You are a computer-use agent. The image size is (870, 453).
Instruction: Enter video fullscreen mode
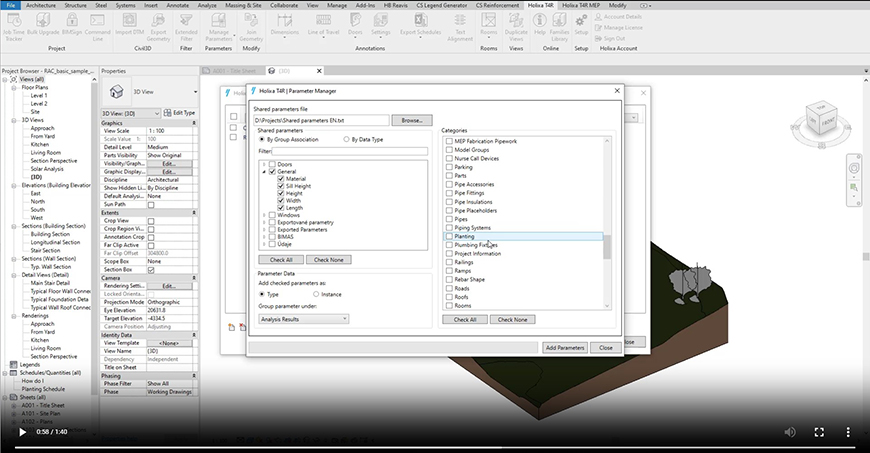(x=819, y=432)
